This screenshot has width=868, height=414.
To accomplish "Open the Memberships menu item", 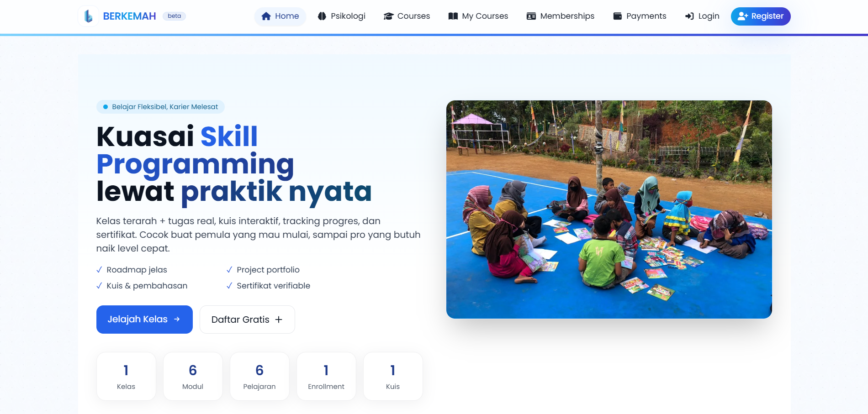I will (560, 16).
